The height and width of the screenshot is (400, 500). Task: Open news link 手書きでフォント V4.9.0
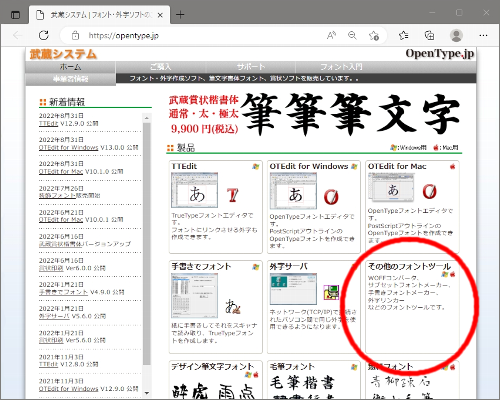63,292
